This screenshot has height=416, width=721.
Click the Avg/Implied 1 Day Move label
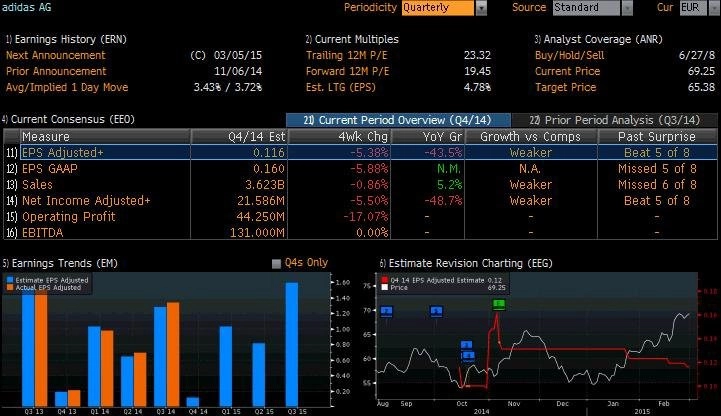point(67,87)
